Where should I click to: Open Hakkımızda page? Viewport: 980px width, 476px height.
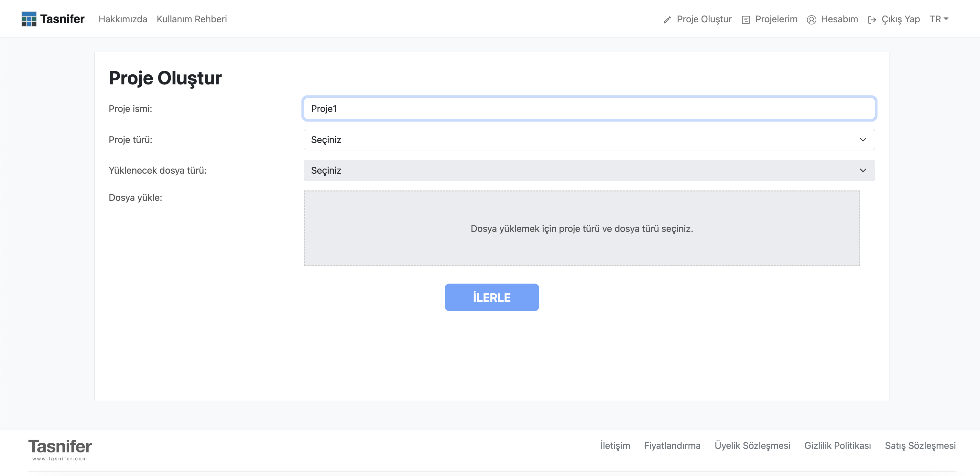[x=123, y=19]
